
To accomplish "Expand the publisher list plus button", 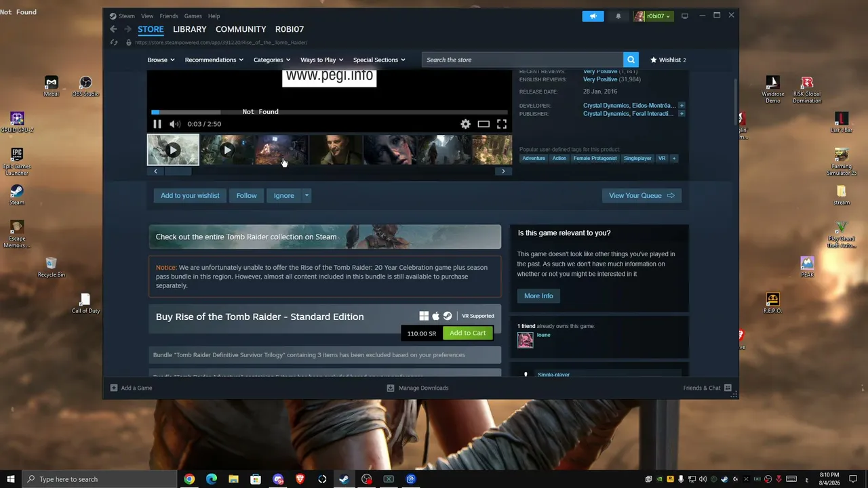I will tap(682, 114).
